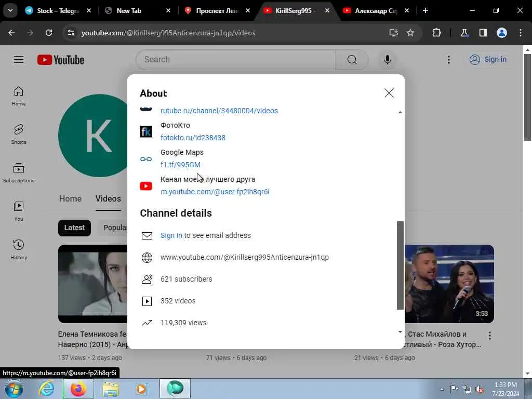This screenshot has height=399, width=532.
Task: Click the subscribers people icon
Action: click(x=147, y=279)
